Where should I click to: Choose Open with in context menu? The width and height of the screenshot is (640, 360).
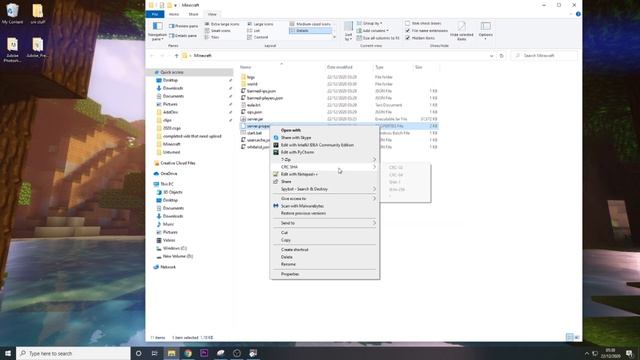point(325,130)
